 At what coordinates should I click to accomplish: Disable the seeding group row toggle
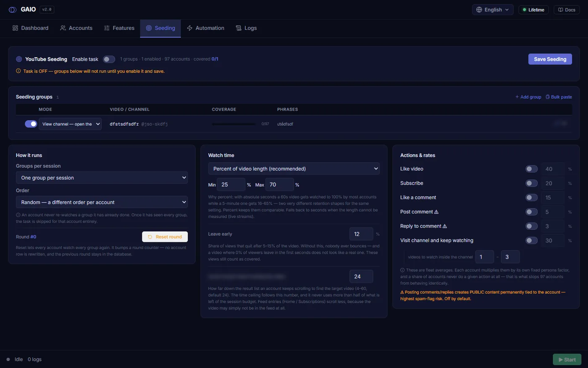[31, 124]
